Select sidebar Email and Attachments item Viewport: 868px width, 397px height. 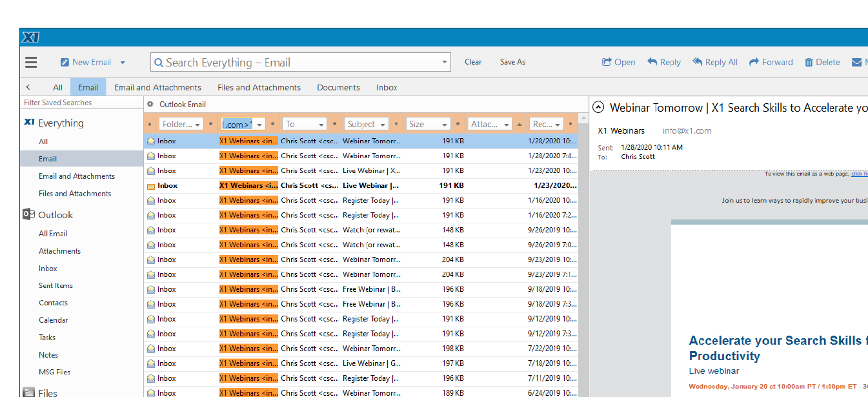coord(77,176)
